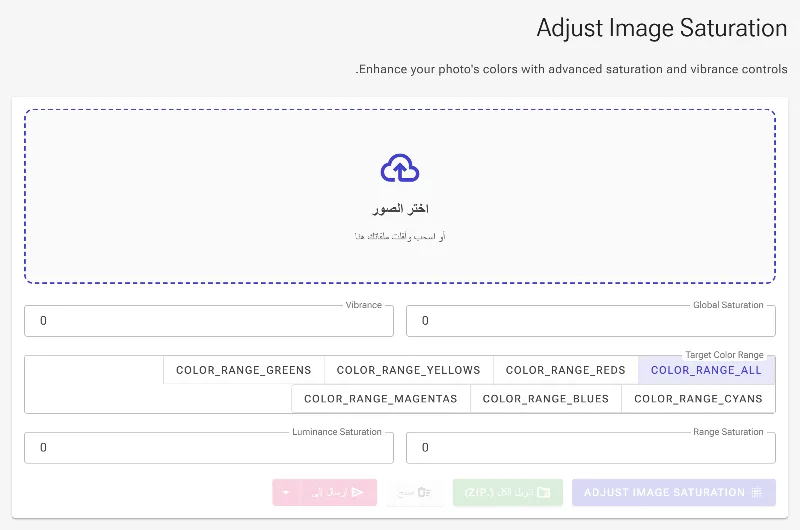Click the 'Adjust Image Saturation' page heading

662,29
